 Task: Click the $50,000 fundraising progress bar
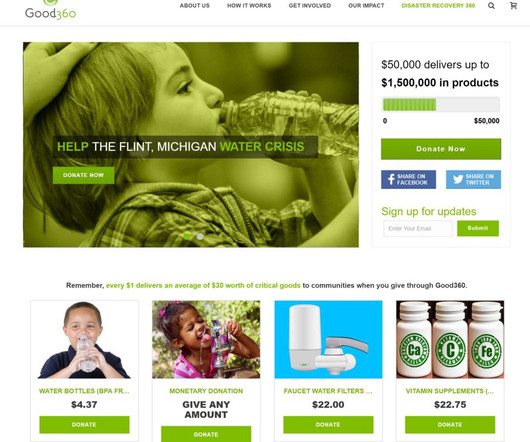tap(441, 105)
